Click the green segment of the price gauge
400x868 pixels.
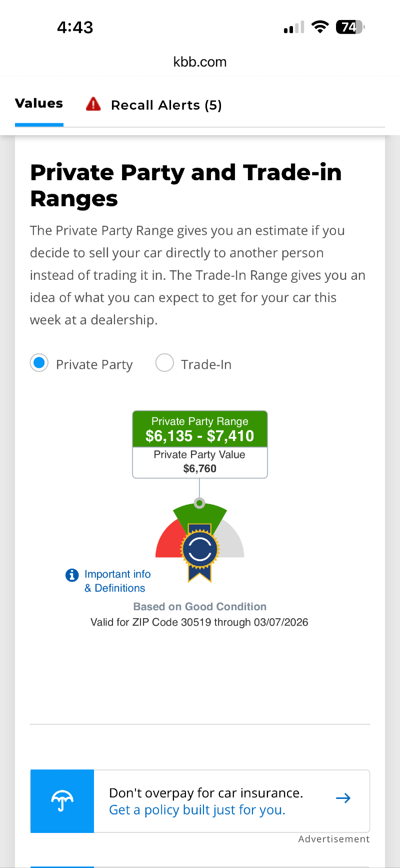(200, 516)
